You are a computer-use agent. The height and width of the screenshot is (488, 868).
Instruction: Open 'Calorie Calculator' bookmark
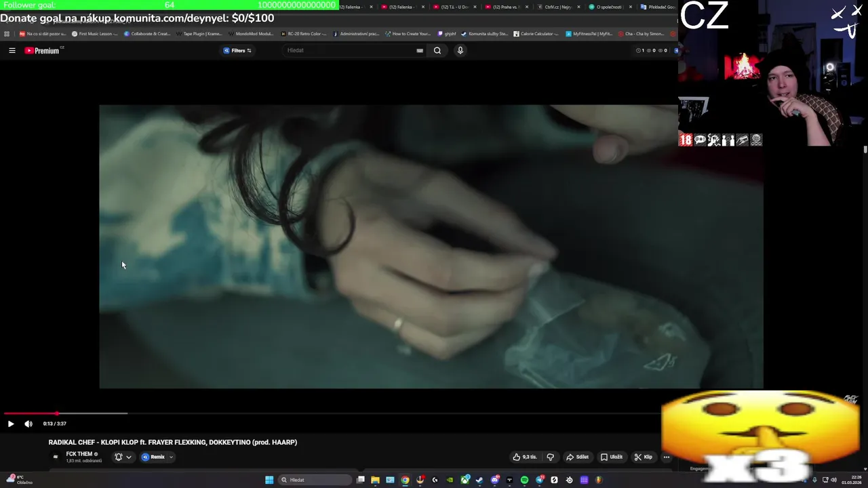536,33
